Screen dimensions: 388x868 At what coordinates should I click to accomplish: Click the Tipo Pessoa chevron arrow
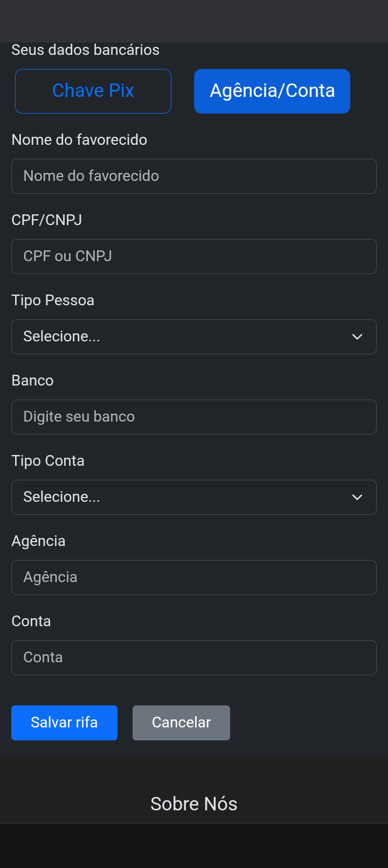tap(357, 337)
